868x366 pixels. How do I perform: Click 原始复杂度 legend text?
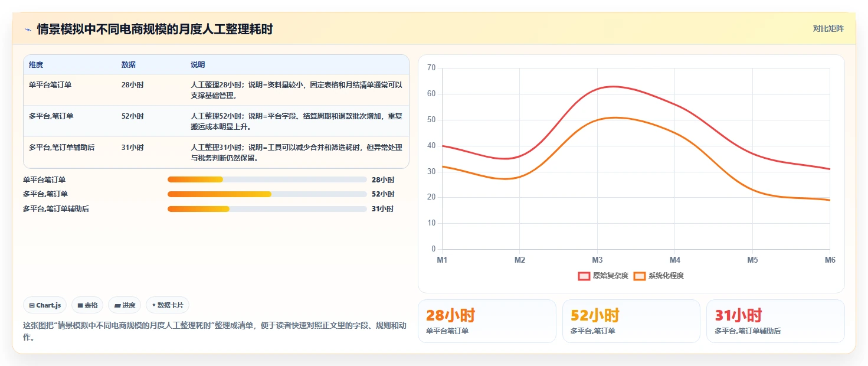point(611,276)
